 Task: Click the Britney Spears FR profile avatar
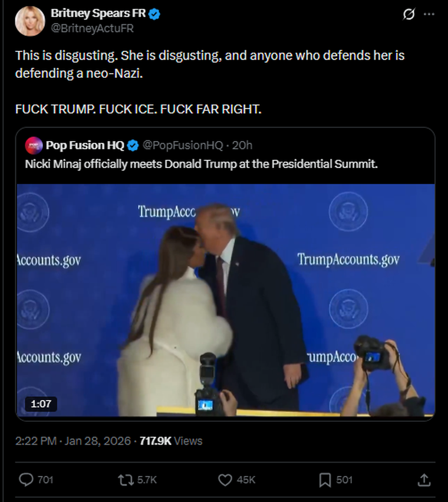30,21
